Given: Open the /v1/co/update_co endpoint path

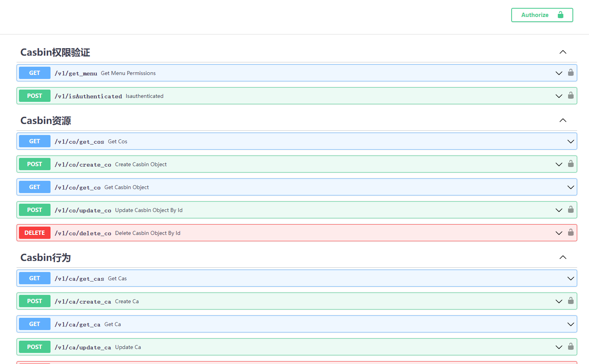Looking at the screenshot, I should coord(83,210).
